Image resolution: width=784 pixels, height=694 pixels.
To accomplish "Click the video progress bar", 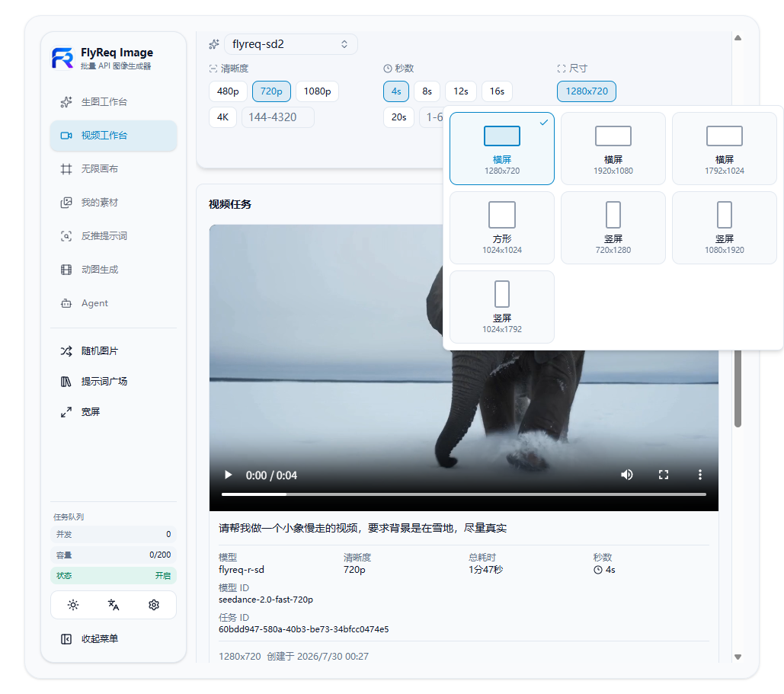I will [x=464, y=494].
